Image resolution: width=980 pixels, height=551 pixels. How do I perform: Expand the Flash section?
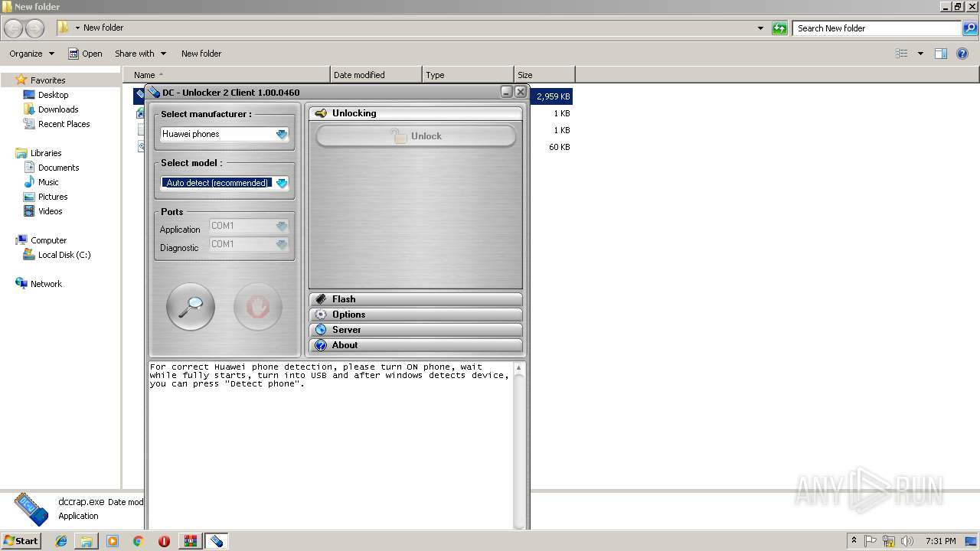[416, 299]
